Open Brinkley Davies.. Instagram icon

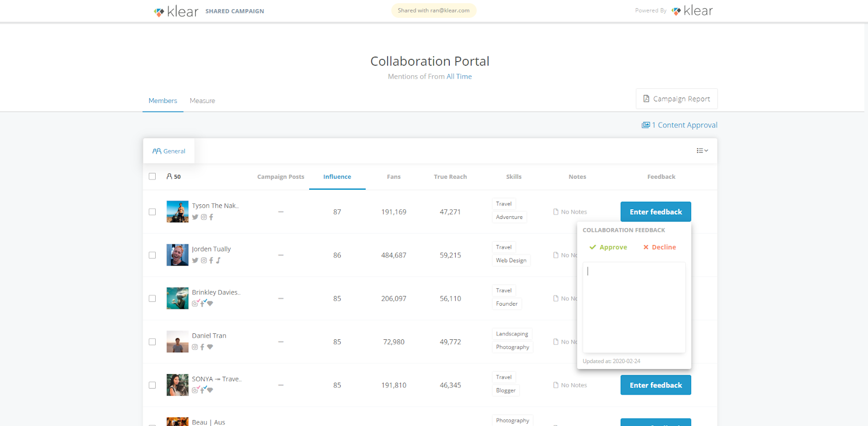click(195, 304)
